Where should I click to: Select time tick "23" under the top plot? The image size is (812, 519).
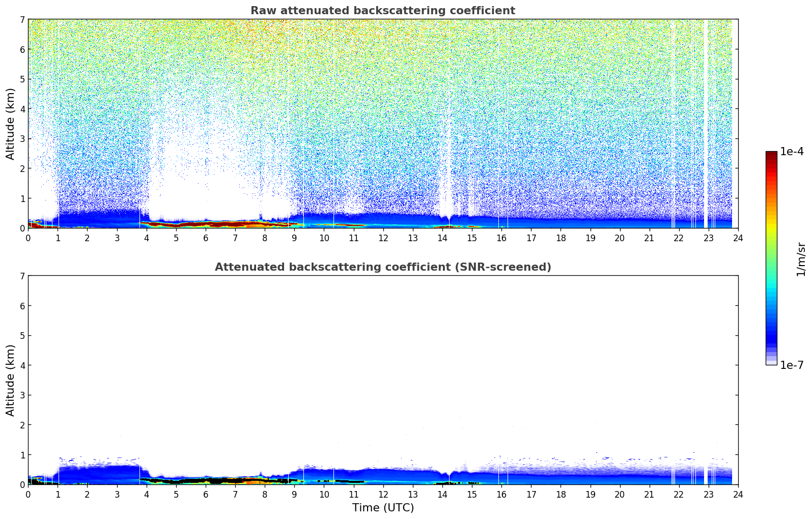(x=709, y=238)
